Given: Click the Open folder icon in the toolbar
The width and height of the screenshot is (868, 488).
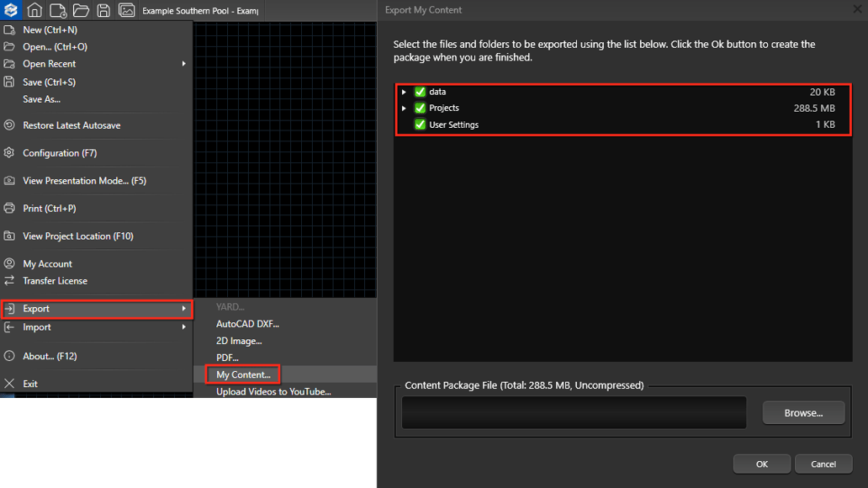Looking at the screenshot, I should point(81,10).
